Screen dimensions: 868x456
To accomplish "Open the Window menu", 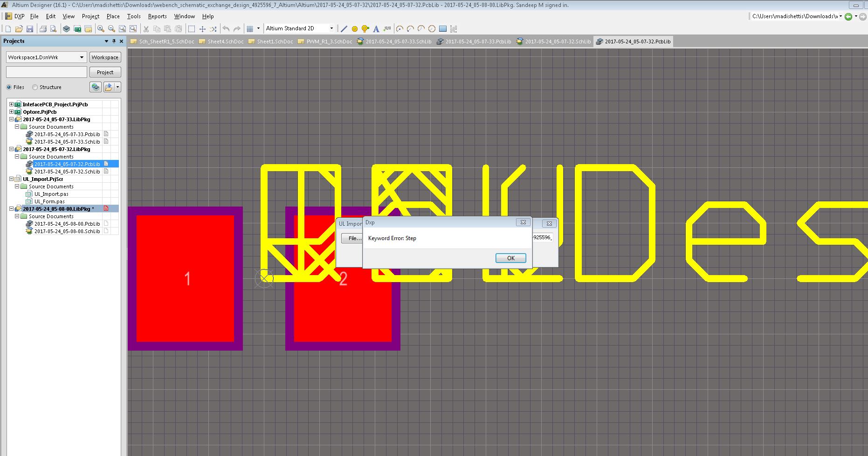I will [184, 16].
